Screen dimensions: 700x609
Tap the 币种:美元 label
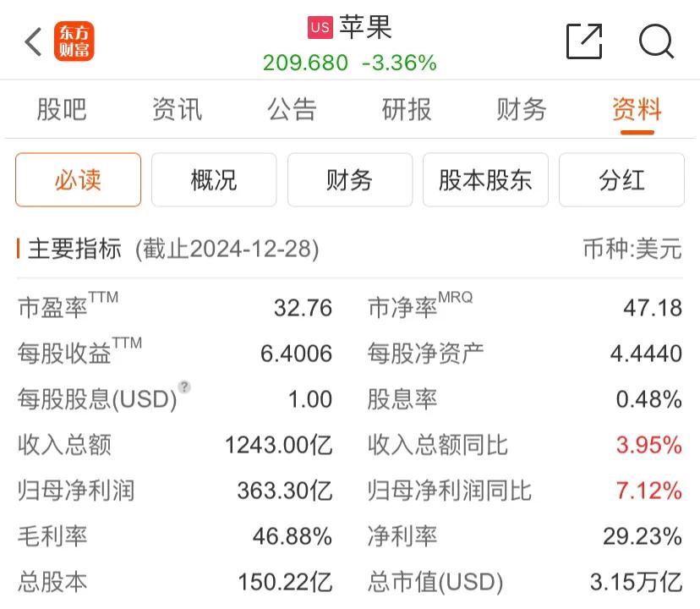pos(632,249)
